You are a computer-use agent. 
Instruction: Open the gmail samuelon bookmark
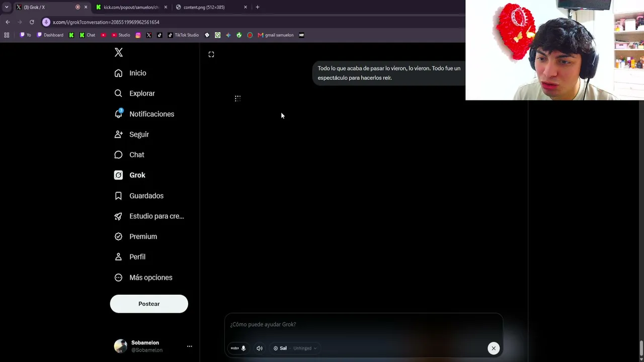[x=276, y=35]
